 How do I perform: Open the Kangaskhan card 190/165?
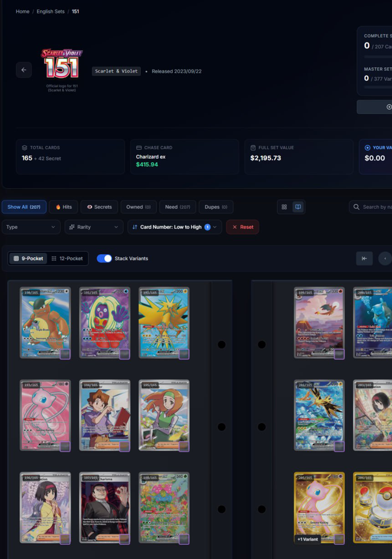(x=45, y=323)
